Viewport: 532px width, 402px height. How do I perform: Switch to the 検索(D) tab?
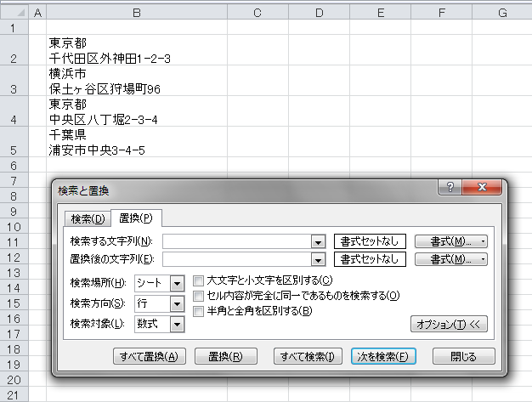tap(88, 218)
